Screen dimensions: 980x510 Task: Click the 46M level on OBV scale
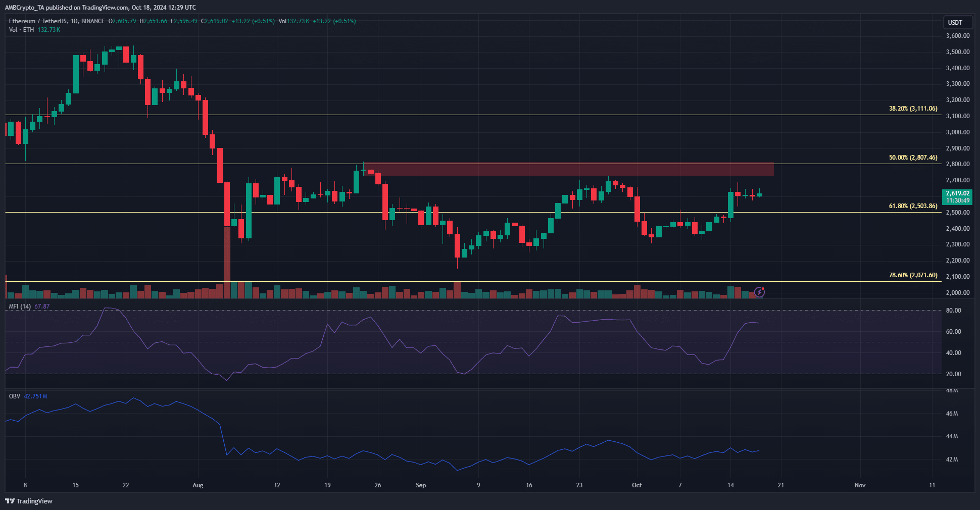click(952, 414)
